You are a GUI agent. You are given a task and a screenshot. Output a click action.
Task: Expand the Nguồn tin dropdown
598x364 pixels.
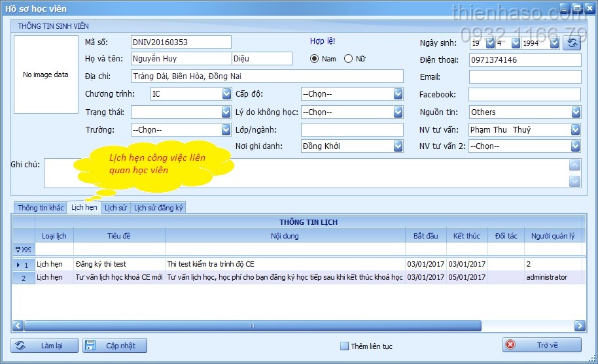click(576, 112)
